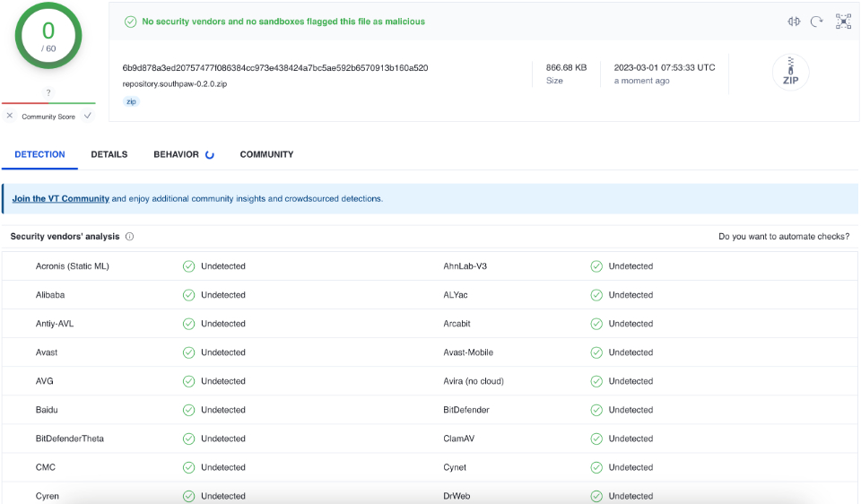Click the repository.southpaw-0.2.0.zip file name
Image resolution: width=861 pixels, height=504 pixels.
tap(175, 84)
